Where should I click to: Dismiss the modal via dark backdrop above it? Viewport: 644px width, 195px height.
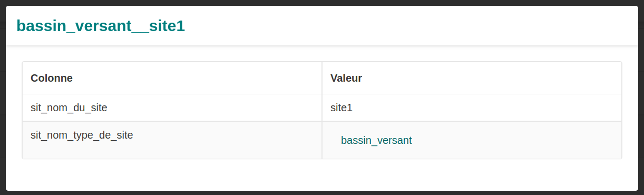(322, 3)
